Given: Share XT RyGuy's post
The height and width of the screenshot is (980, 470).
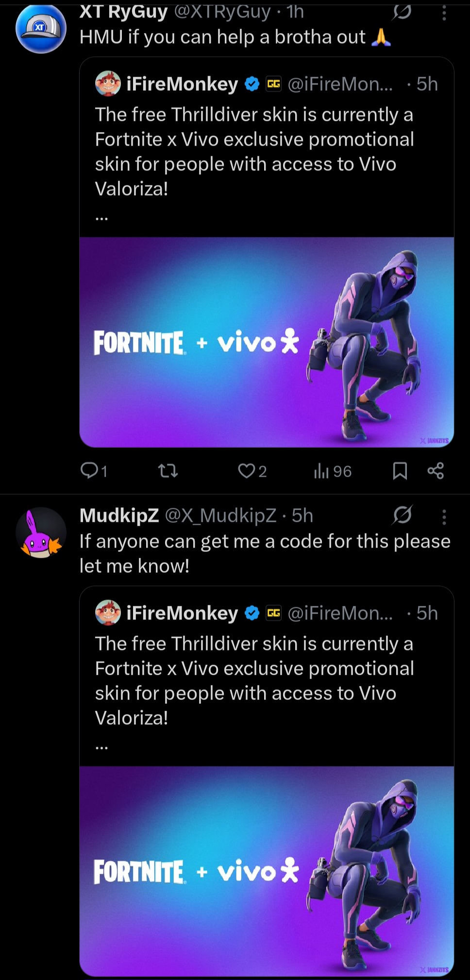Looking at the screenshot, I should click(436, 470).
